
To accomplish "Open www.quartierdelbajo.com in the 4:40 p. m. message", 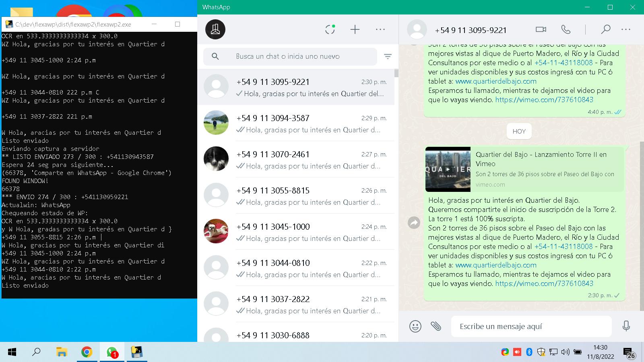I will [x=496, y=81].
